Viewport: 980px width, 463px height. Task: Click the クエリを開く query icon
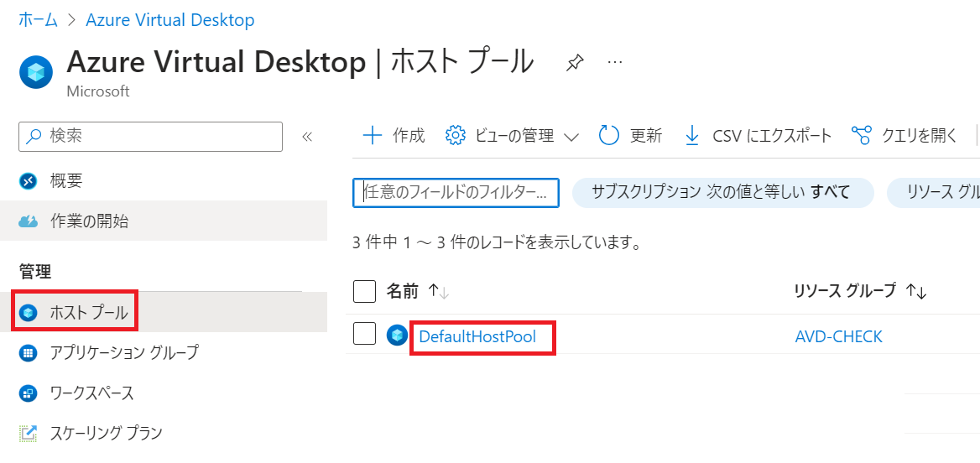pyautogui.click(x=861, y=136)
